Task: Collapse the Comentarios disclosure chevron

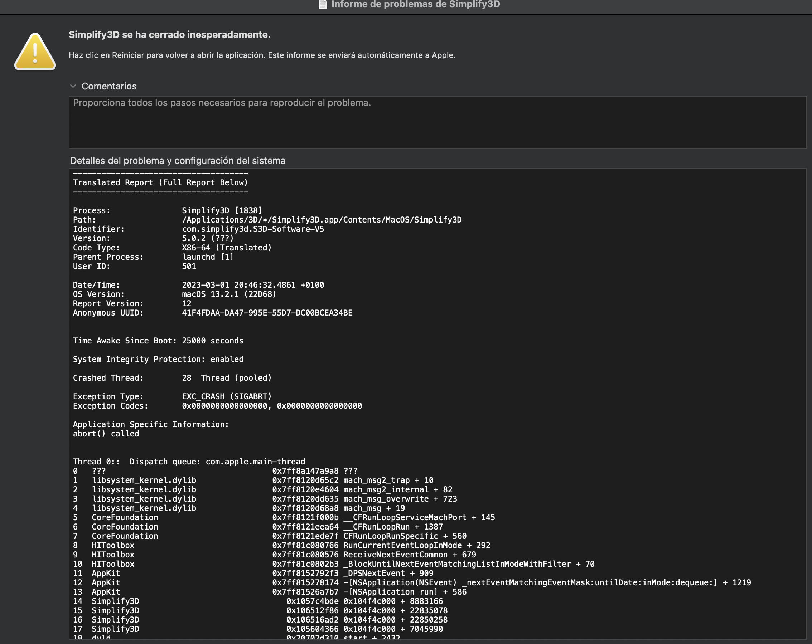Action: coord(73,86)
